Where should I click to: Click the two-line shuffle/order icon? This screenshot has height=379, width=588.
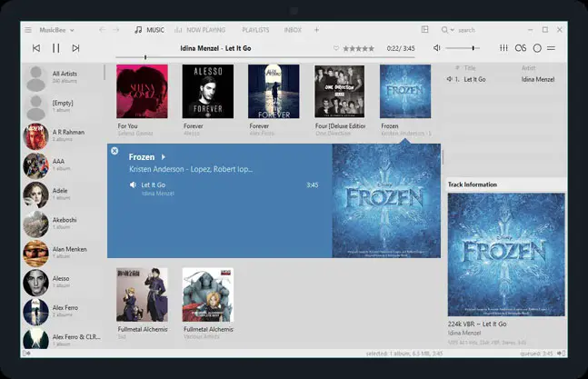coord(551,48)
